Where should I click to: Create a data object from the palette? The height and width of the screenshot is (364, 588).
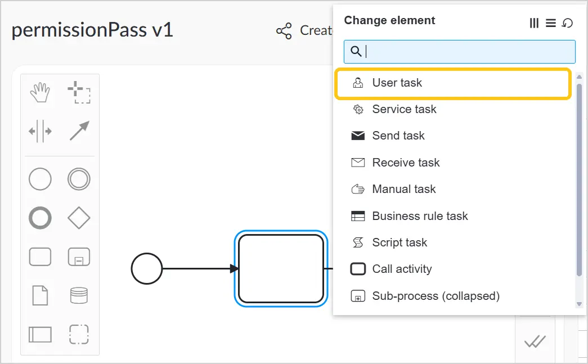(40, 295)
